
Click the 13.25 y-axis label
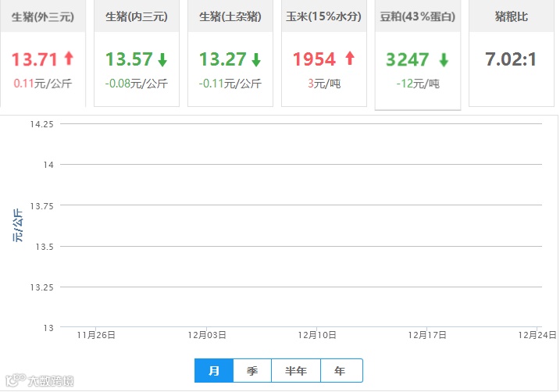pos(42,287)
